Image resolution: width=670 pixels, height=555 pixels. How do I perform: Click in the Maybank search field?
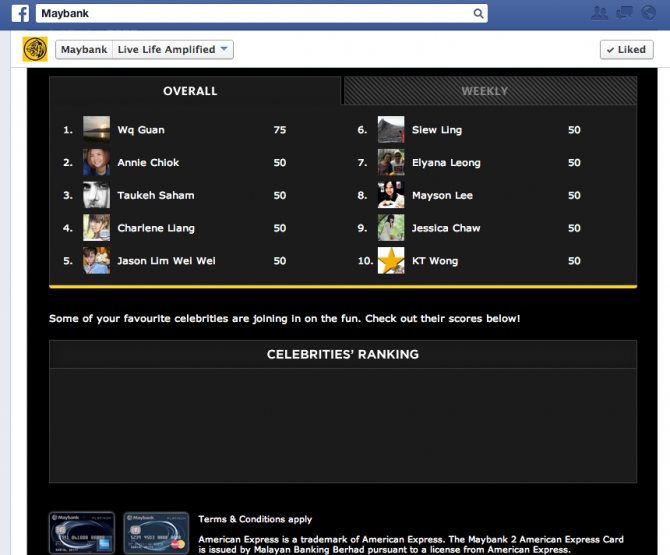point(262,14)
